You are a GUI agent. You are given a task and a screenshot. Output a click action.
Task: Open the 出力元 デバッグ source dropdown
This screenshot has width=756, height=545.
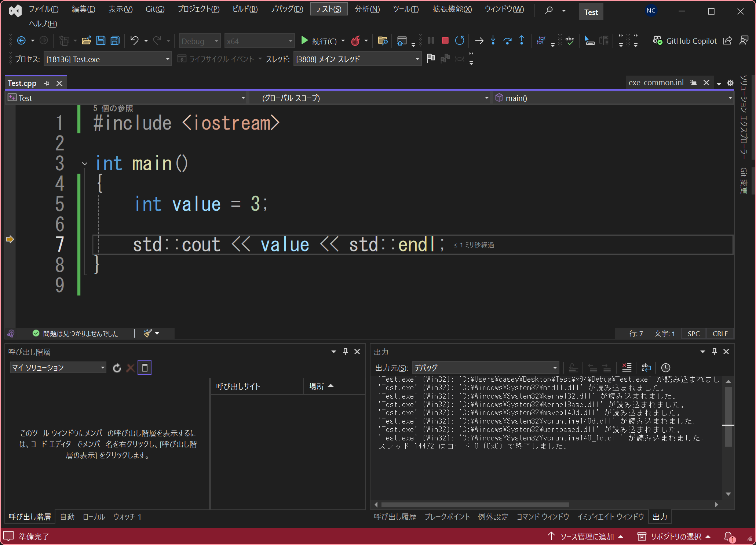(485, 367)
